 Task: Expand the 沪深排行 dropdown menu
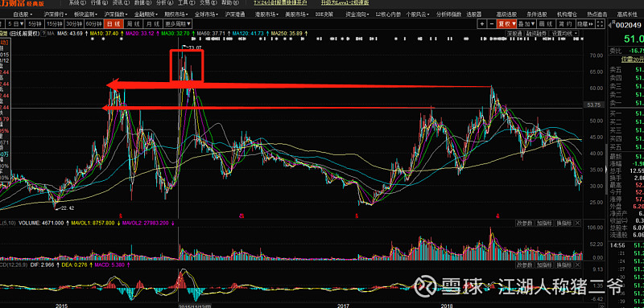pos(56,14)
